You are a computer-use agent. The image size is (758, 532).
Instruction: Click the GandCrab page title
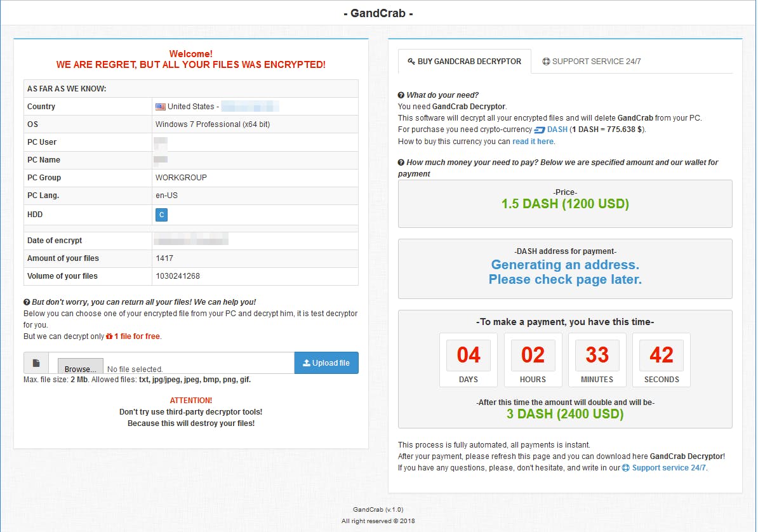pos(378,13)
